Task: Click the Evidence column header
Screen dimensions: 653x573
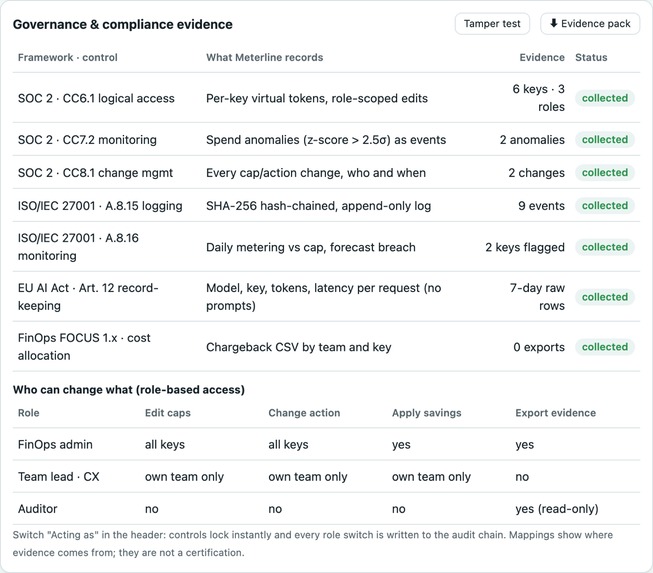Action: (x=542, y=57)
